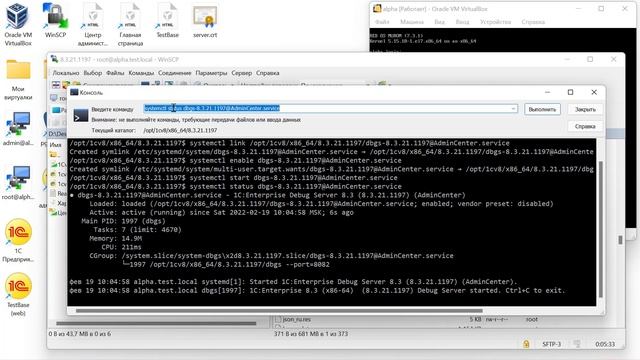
Task: Click the WinSCP local panel horizontal scrollbar
Action: point(156,323)
